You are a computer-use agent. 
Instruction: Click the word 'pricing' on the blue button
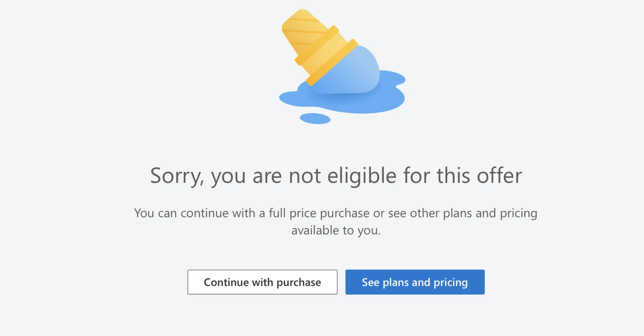(x=451, y=283)
